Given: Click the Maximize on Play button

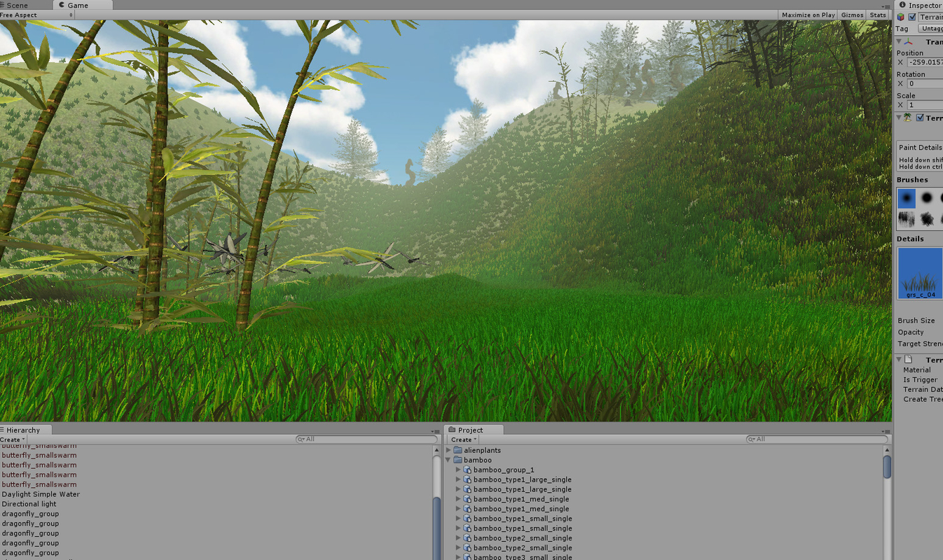Looking at the screenshot, I should [808, 14].
